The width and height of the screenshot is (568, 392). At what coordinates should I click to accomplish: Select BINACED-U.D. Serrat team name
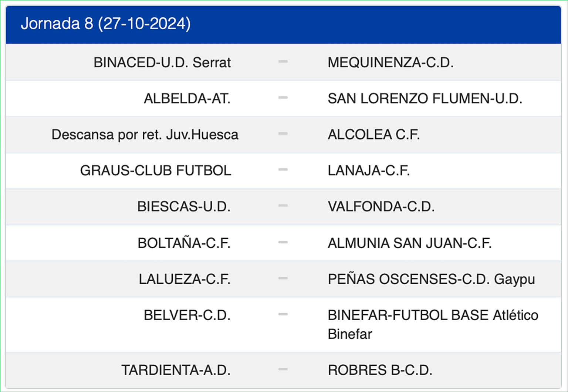pos(162,62)
